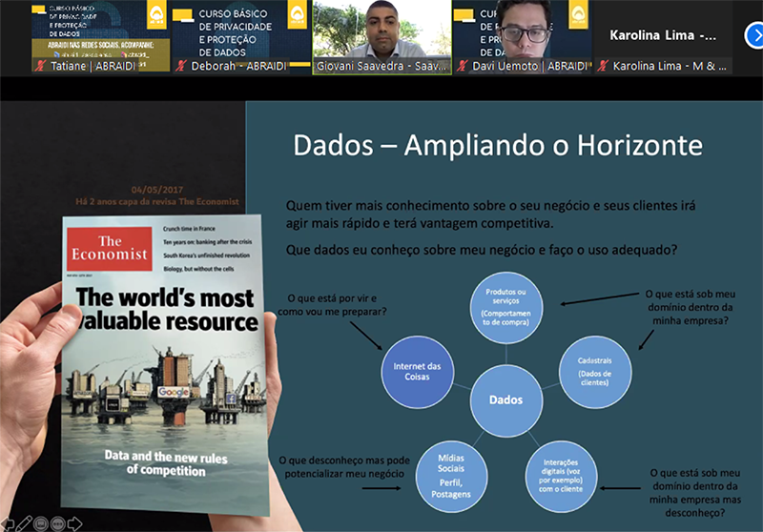Click Davi Uemoto's muted microphone icon
The width and height of the screenshot is (763, 532).
(462, 66)
